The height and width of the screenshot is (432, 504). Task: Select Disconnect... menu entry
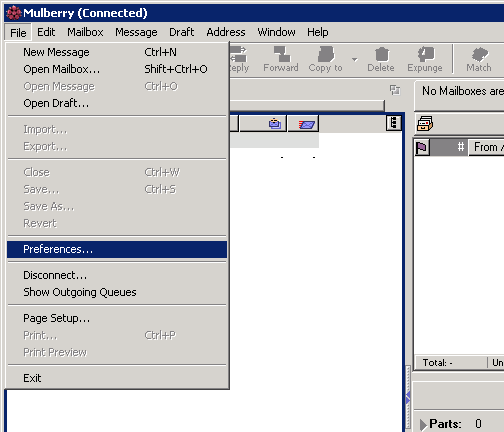(117, 275)
